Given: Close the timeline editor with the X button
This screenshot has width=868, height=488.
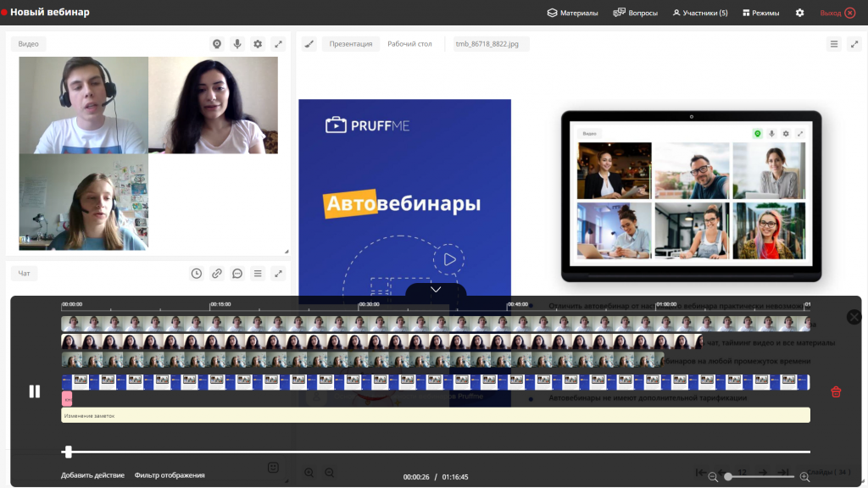Looking at the screenshot, I should click(854, 316).
